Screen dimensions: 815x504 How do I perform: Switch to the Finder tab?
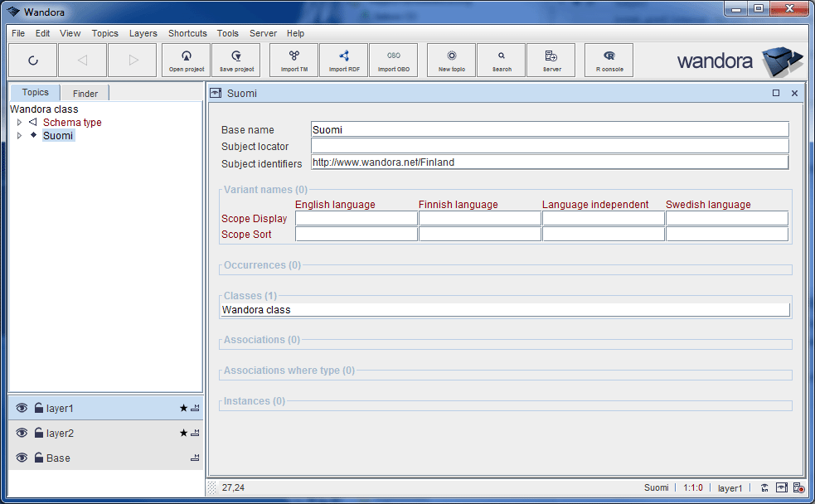pos(84,93)
